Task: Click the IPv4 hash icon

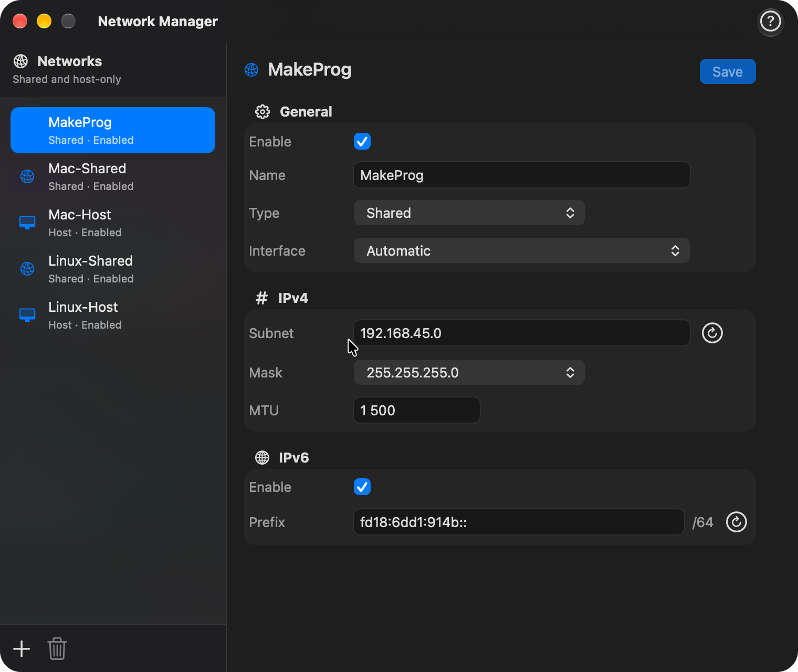Action: pos(261,298)
